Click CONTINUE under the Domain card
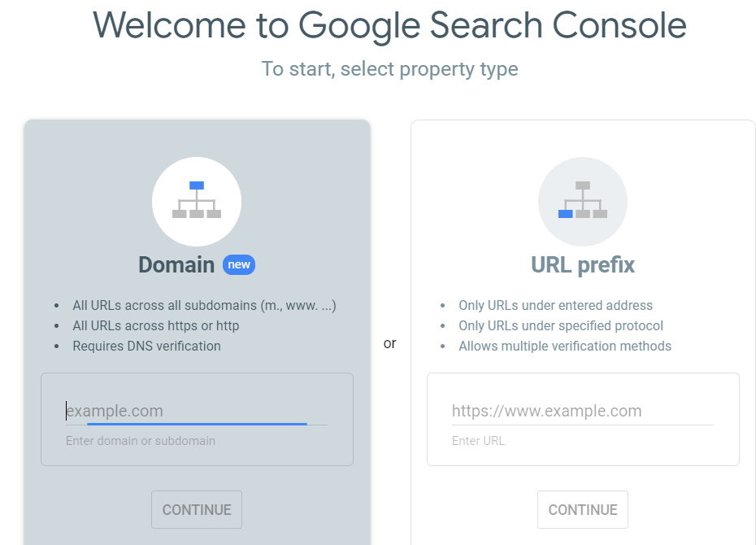The image size is (756, 545). click(197, 509)
